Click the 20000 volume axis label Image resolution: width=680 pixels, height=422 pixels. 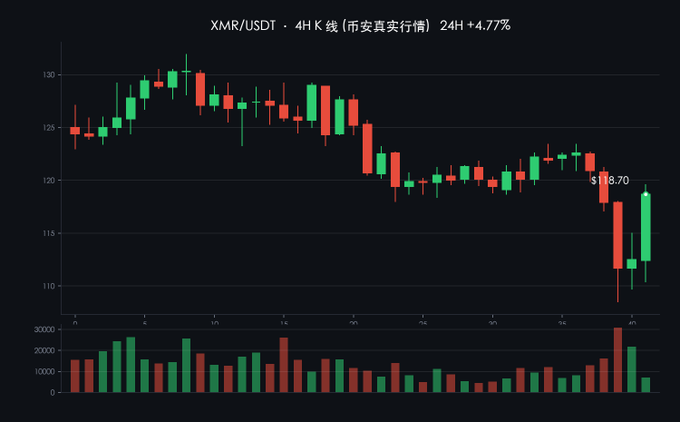[45, 350]
